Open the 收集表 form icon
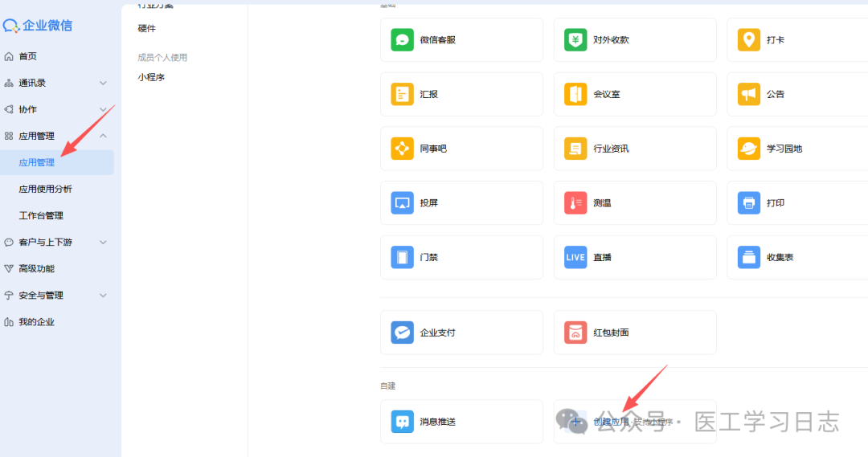Screen dimensions: 868x457 coord(748,257)
